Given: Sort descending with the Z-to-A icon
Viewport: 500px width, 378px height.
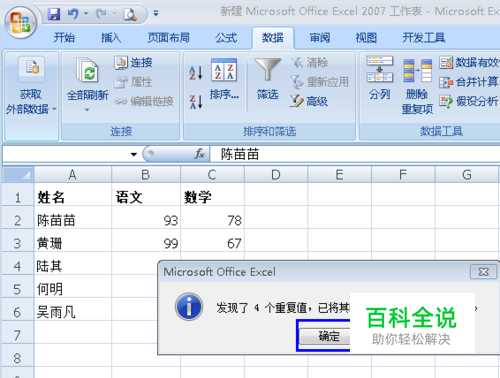Looking at the screenshot, I should point(196,102).
